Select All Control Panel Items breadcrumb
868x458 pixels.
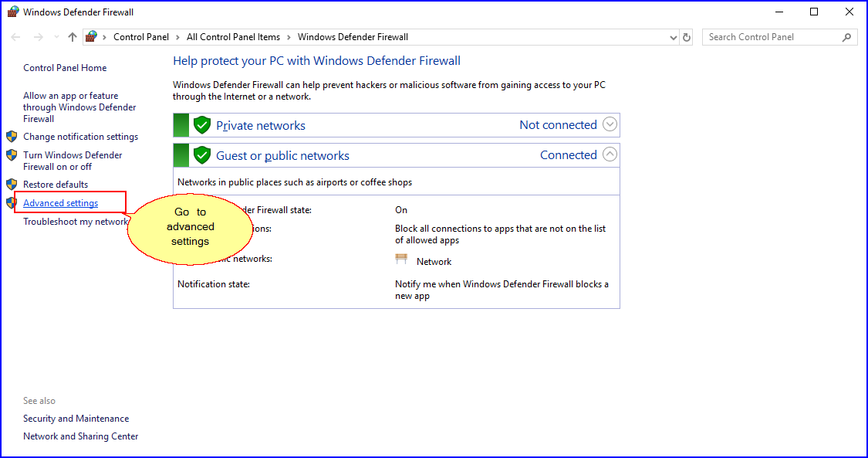233,37
